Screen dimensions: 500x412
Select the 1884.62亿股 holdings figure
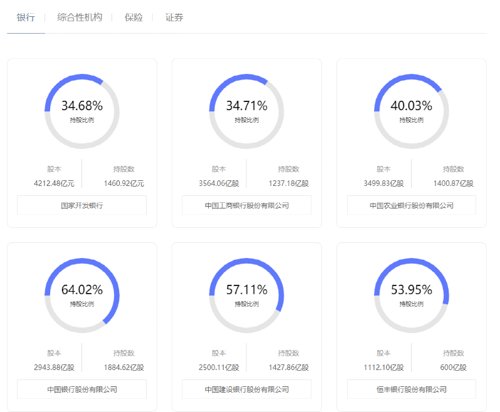[124, 367]
